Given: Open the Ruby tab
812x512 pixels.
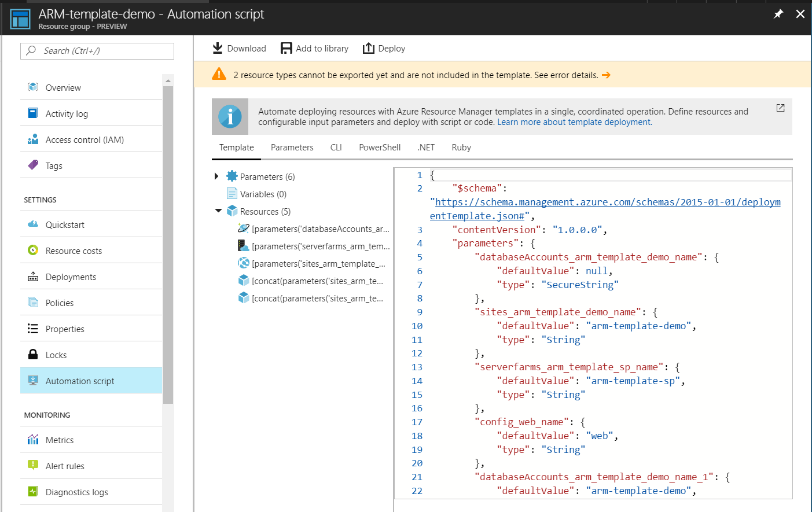Looking at the screenshot, I should pyautogui.click(x=461, y=147).
